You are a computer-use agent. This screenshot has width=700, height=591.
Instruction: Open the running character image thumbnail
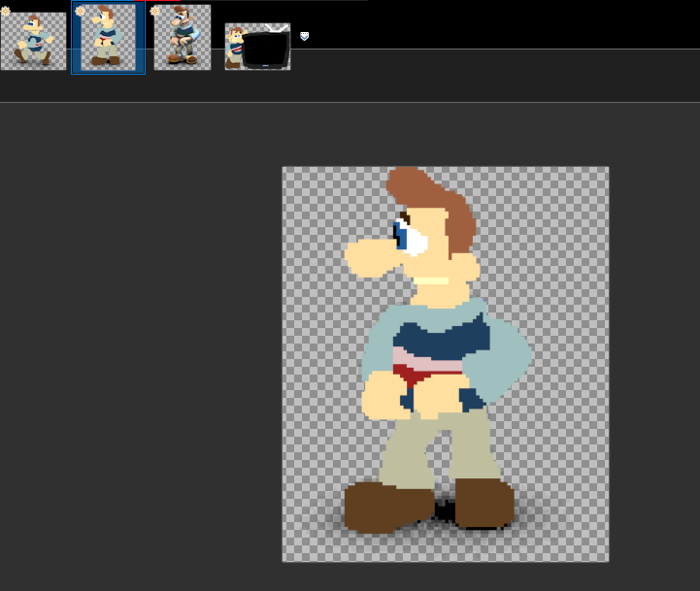pos(33,41)
